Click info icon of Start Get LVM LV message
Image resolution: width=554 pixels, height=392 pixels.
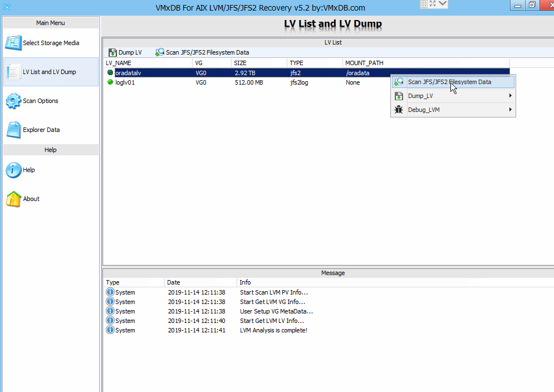[110, 320]
